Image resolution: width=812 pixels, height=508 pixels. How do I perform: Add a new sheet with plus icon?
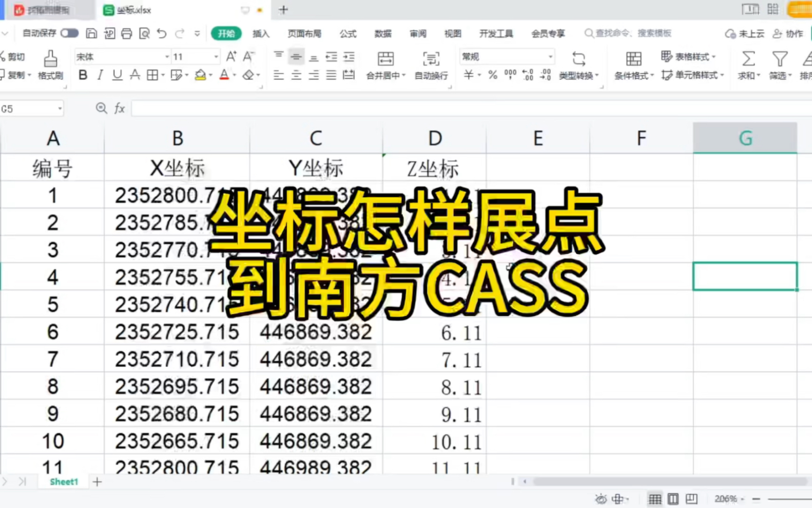(x=97, y=482)
